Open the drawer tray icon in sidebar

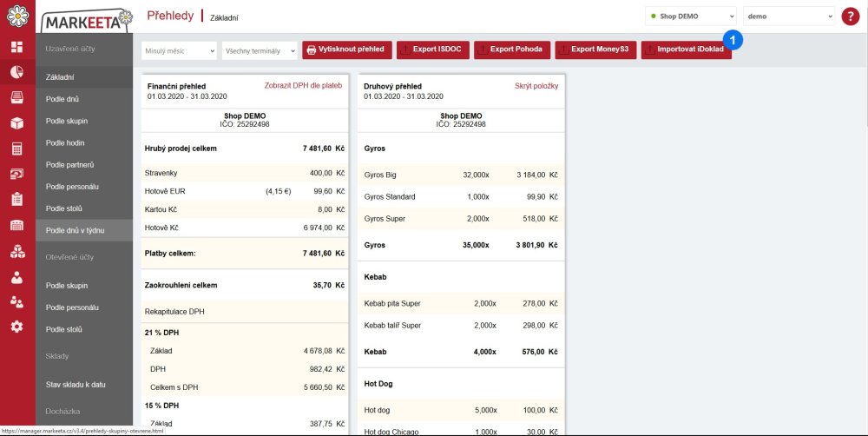tap(17, 97)
